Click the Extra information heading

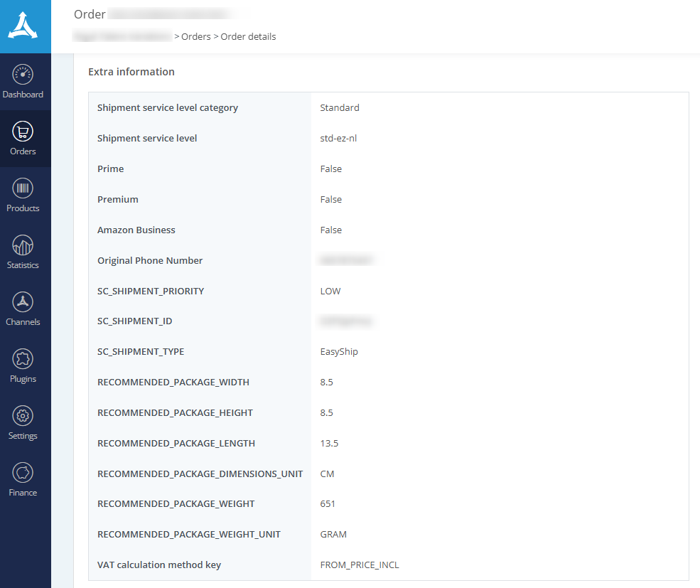[x=131, y=72]
